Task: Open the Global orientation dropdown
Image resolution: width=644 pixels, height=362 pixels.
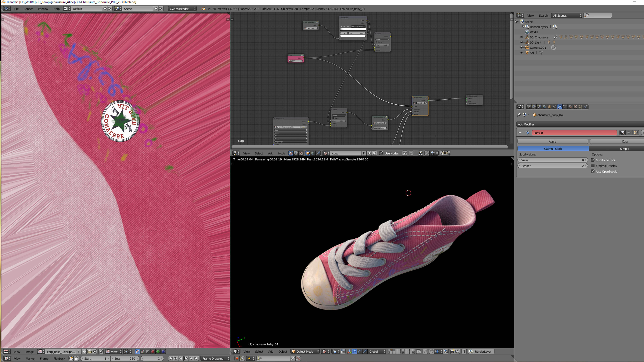Action: click(377, 351)
